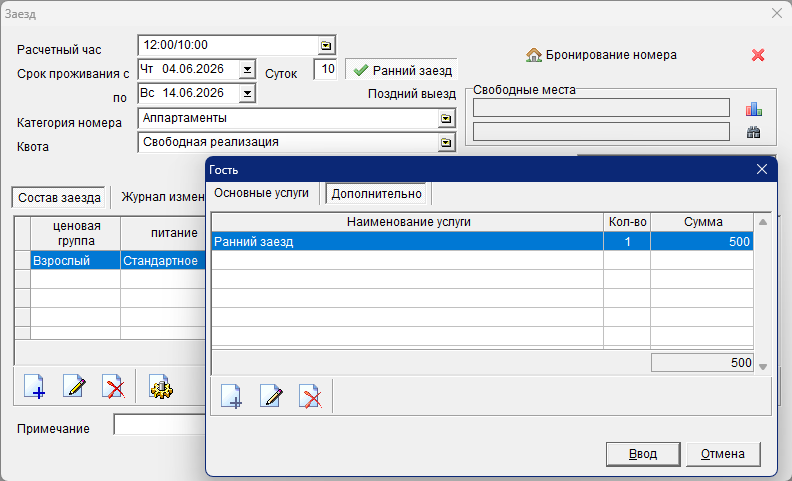The width and height of the screenshot is (792, 481).
Task: Click the ценовая группа column header
Action: coord(76,233)
